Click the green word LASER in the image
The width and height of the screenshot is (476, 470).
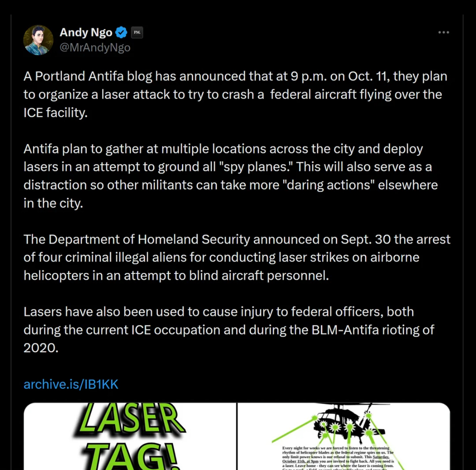pos(131,418)
